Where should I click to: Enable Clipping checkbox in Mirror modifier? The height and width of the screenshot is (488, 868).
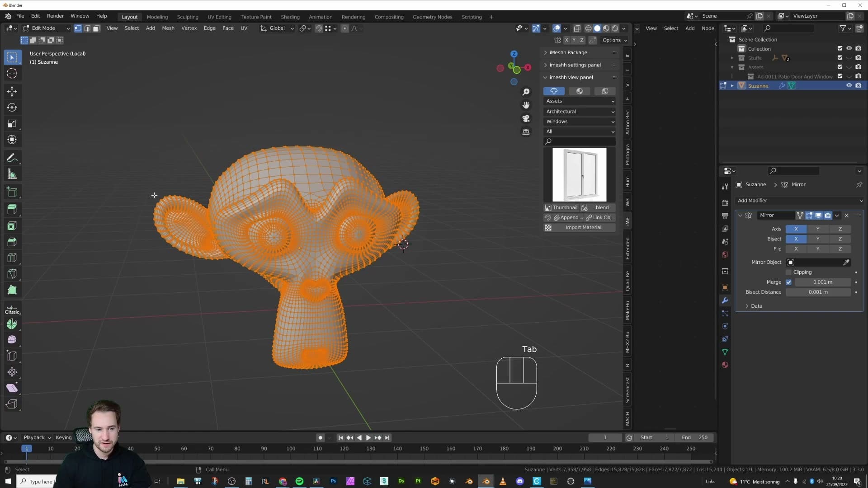[x=789, y=272]
